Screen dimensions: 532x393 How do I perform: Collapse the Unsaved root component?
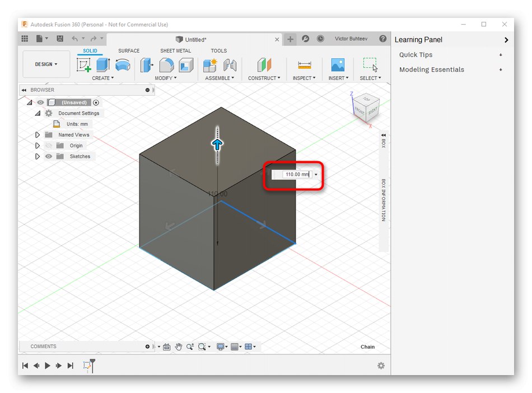(30, 102)
